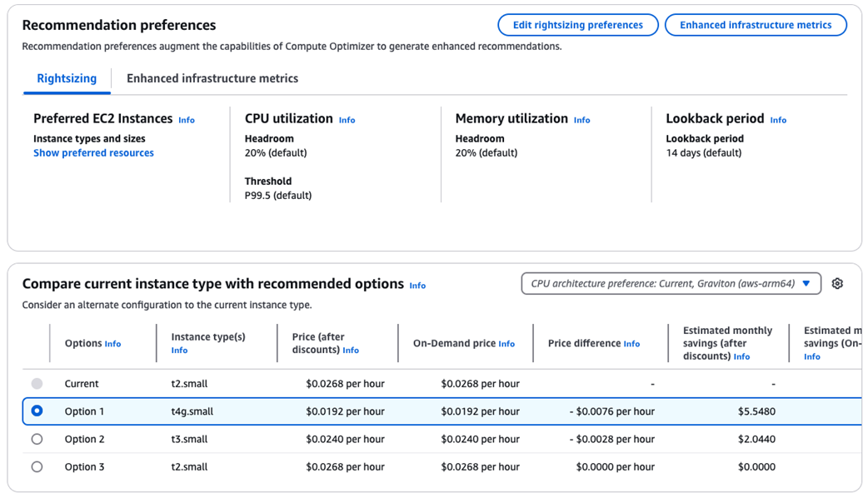Click Info next to Preferred EC2 Instances
This screenshot has width=868, height=498.
point(187,120)
